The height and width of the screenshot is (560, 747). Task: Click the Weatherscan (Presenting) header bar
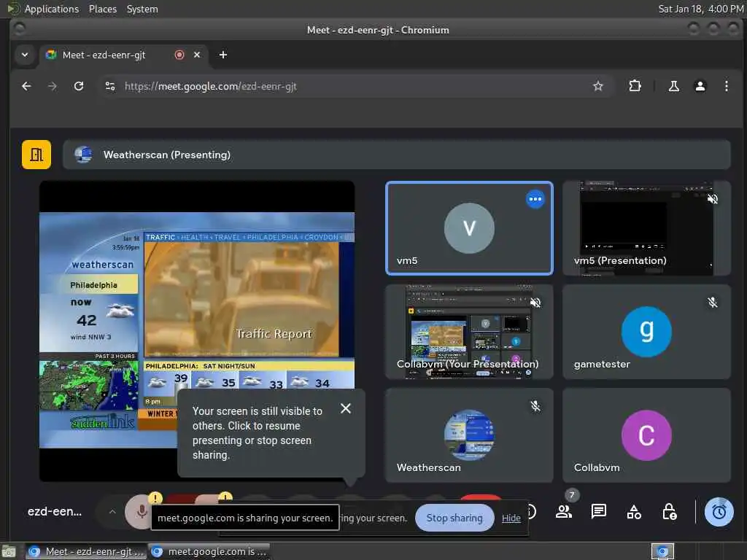pyautogui.click(x=396, y=155)
